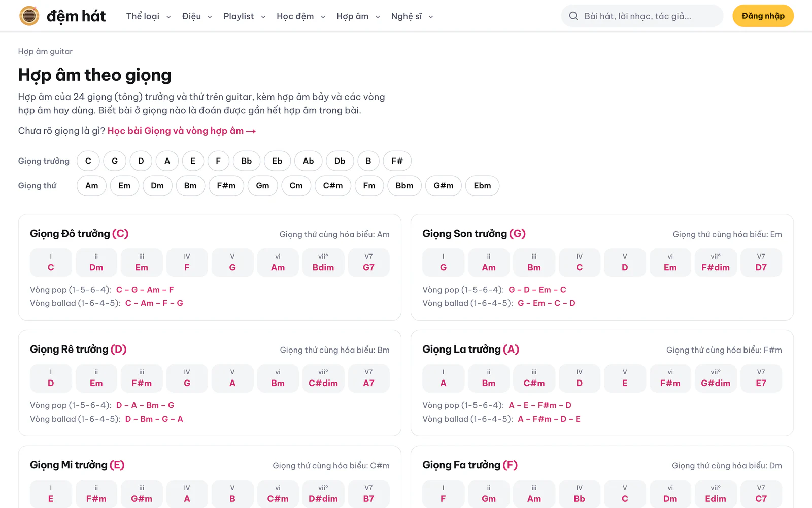Expand the Playlist dropdown
812x508 pixels.
point(245,16)
